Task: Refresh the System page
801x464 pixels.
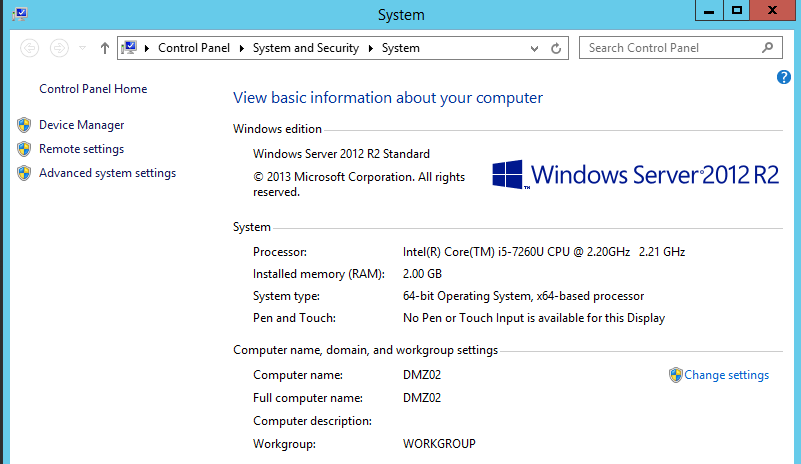Action: (x=556, y=48)
